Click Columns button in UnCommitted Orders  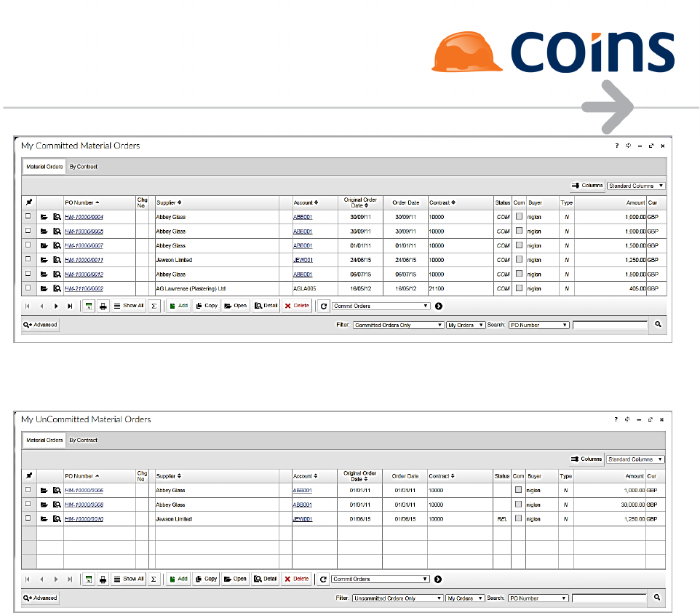click(586, 459)
